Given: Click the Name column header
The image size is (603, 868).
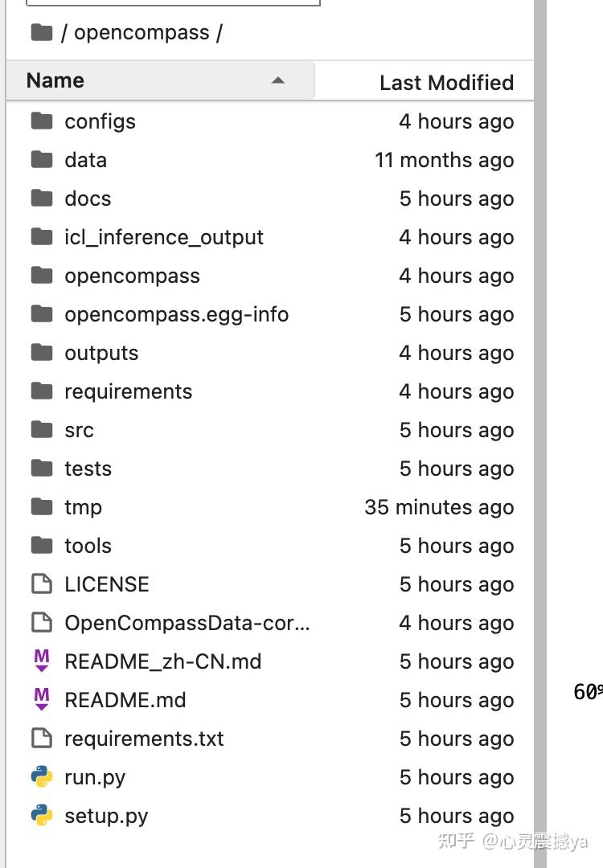Looking at the screenshot, I should click(x=55, y=80).
